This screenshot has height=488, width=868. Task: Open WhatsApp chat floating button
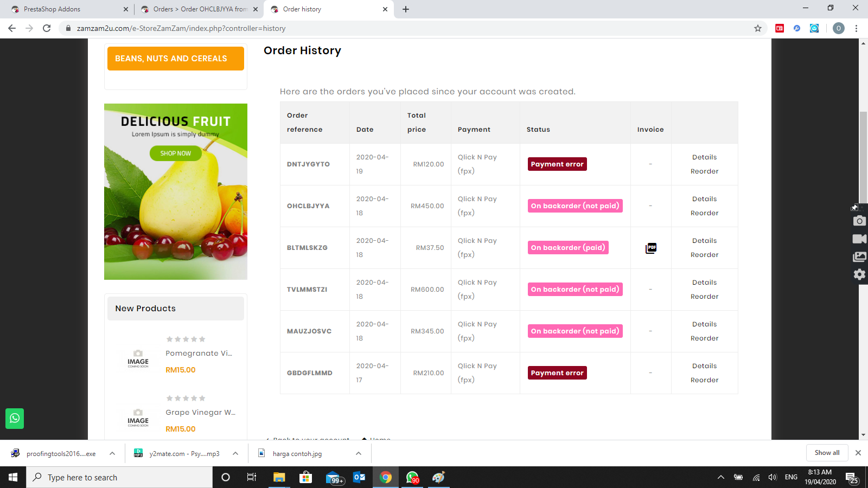(15, 418)
